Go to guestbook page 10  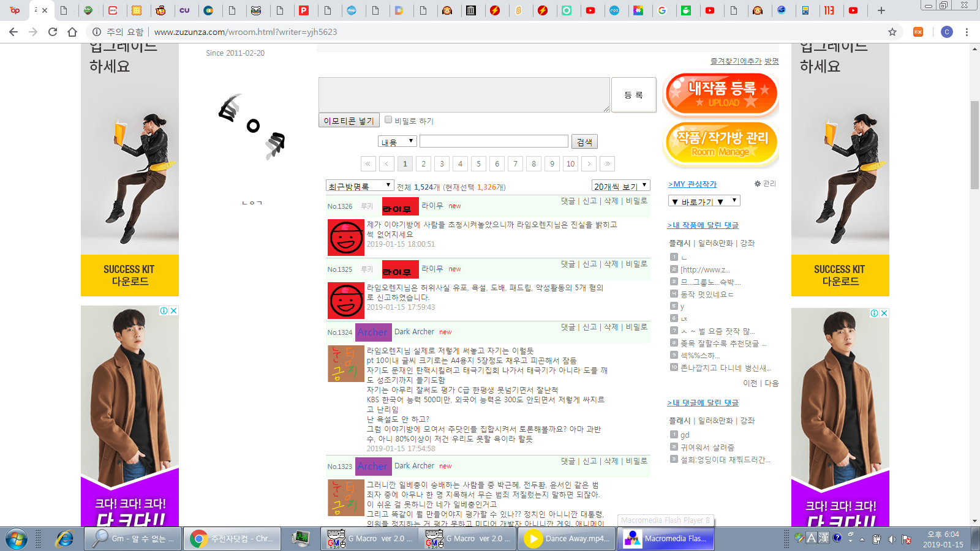pyautogui.click(x=570, y=163)
